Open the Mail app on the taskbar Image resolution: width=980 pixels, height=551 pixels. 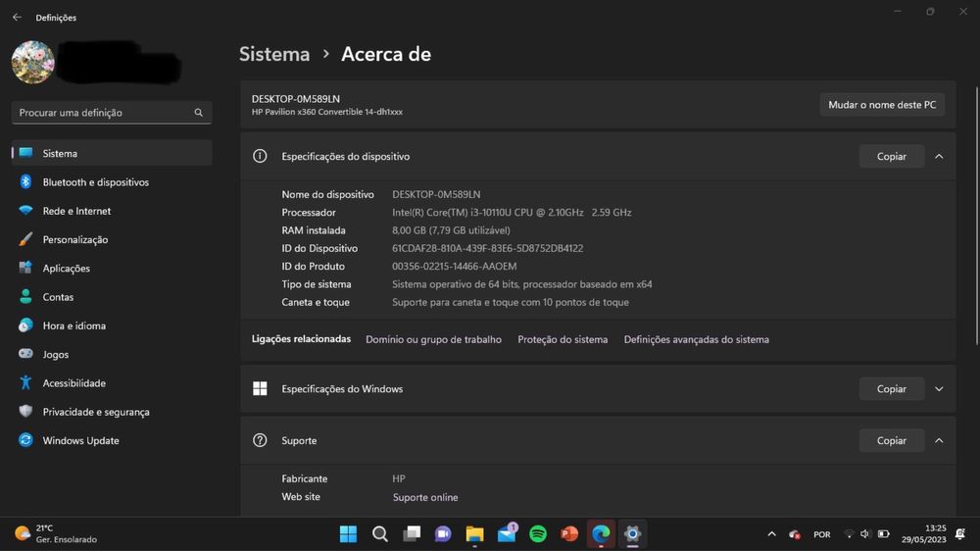[507, 534]
